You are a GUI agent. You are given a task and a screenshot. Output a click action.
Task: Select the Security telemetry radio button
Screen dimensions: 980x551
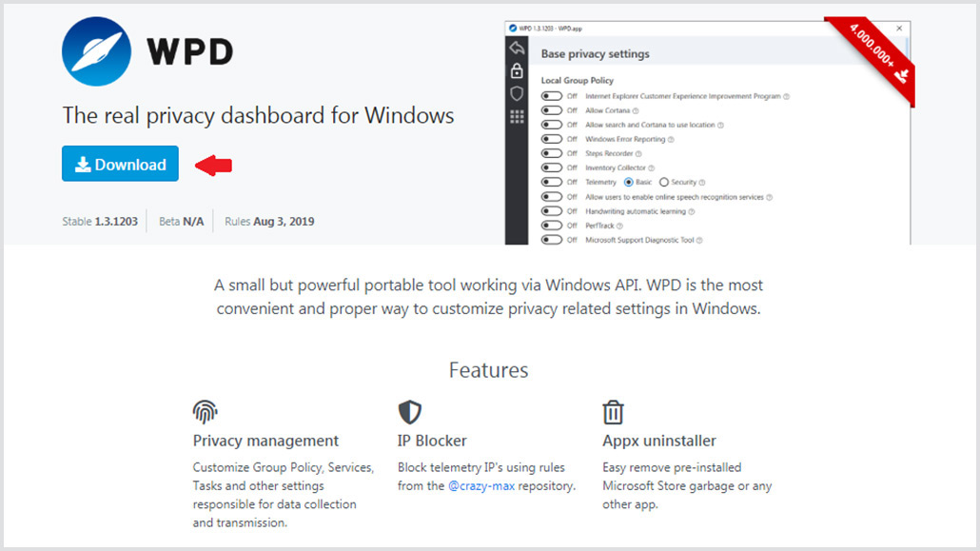pos(664,183)
